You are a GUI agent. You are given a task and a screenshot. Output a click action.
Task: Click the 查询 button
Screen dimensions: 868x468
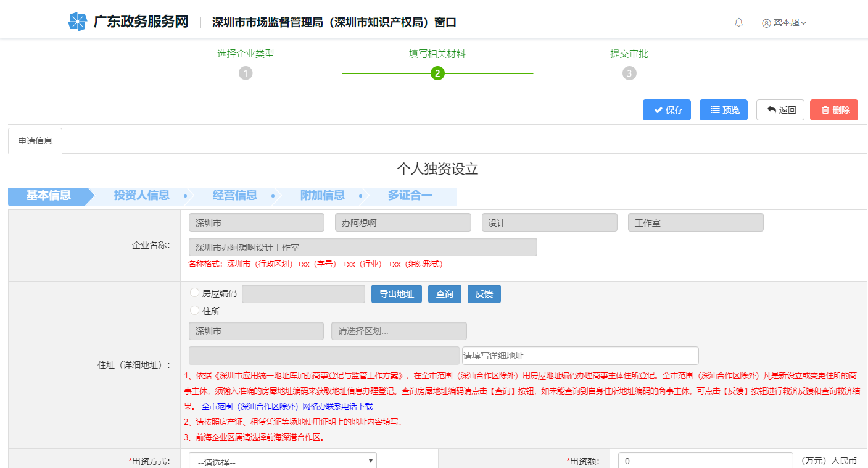click(444, 293)
